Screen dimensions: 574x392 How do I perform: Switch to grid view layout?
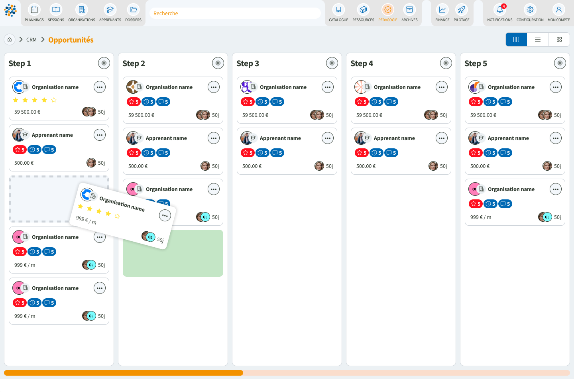[x=559, y=39]
